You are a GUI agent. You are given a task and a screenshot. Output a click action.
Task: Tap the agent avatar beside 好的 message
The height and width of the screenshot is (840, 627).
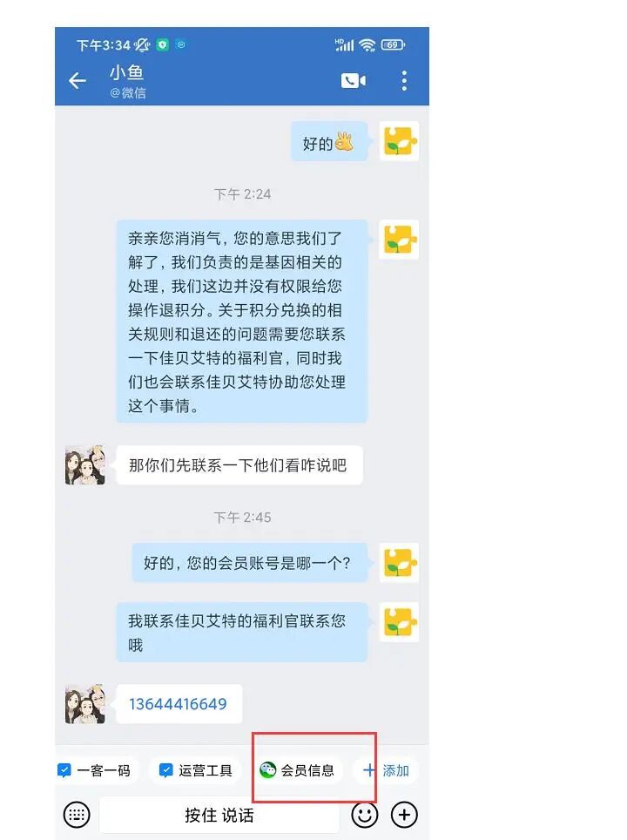click(x=399, y=141)
